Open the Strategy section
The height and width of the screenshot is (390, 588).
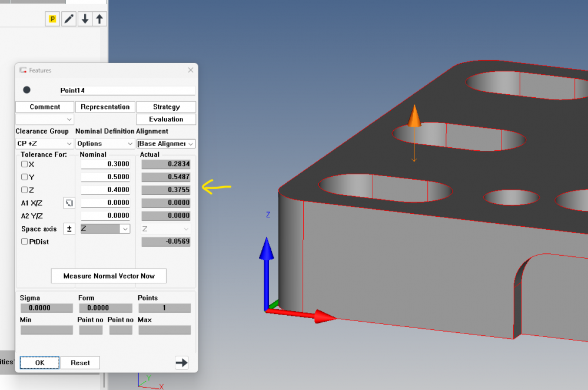pos(166,107)
